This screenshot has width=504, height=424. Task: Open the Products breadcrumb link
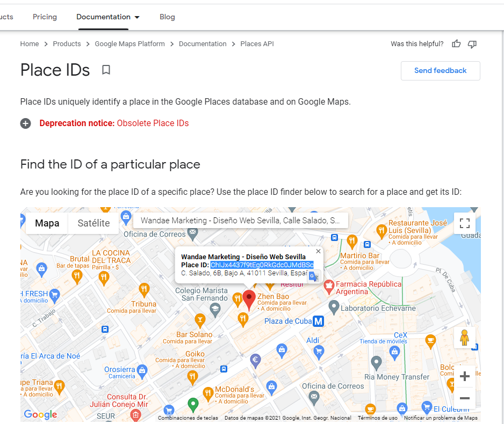(67, 44)
